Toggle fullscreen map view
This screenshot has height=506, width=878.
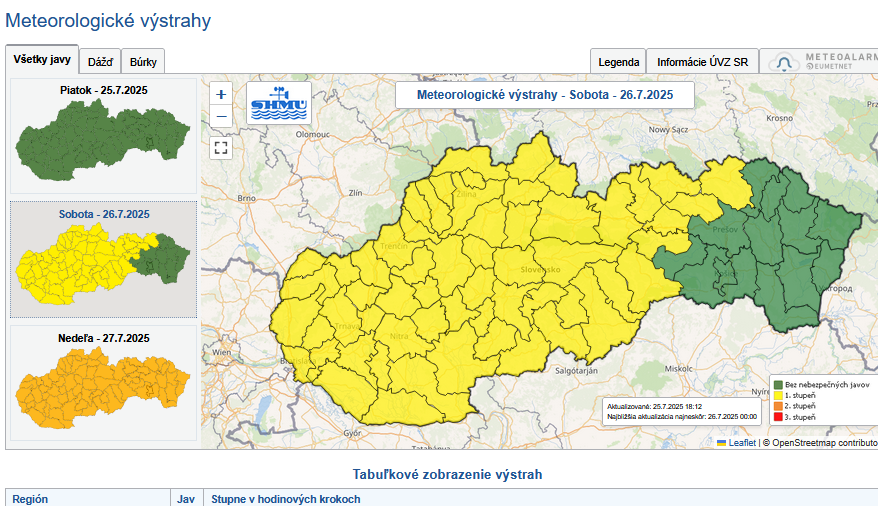pos(221,148)
